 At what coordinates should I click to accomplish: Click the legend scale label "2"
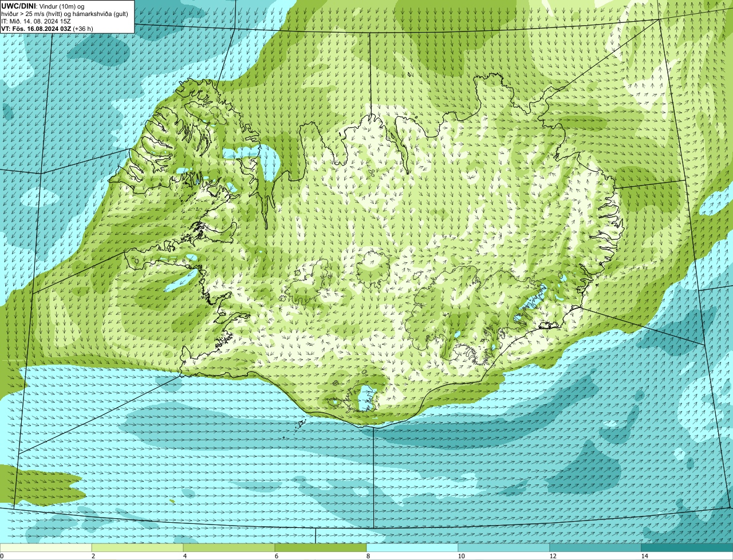(x=93, y=556)
